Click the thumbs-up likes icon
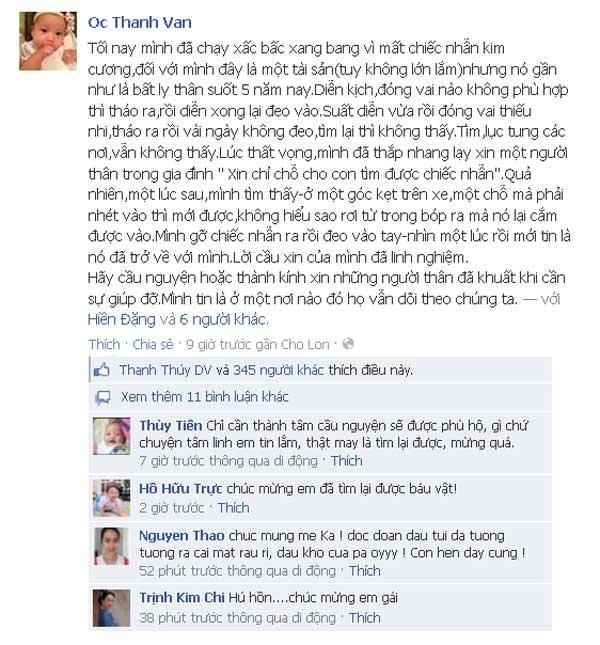The height and width of the screenshot is (645, 600). click(x=102, y=370)
